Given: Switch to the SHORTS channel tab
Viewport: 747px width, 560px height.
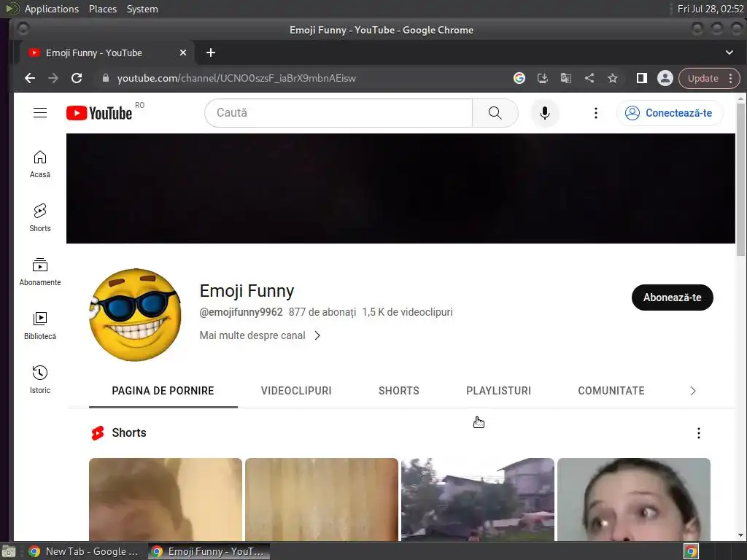Looking at the screenshot, I should (399, 391).
